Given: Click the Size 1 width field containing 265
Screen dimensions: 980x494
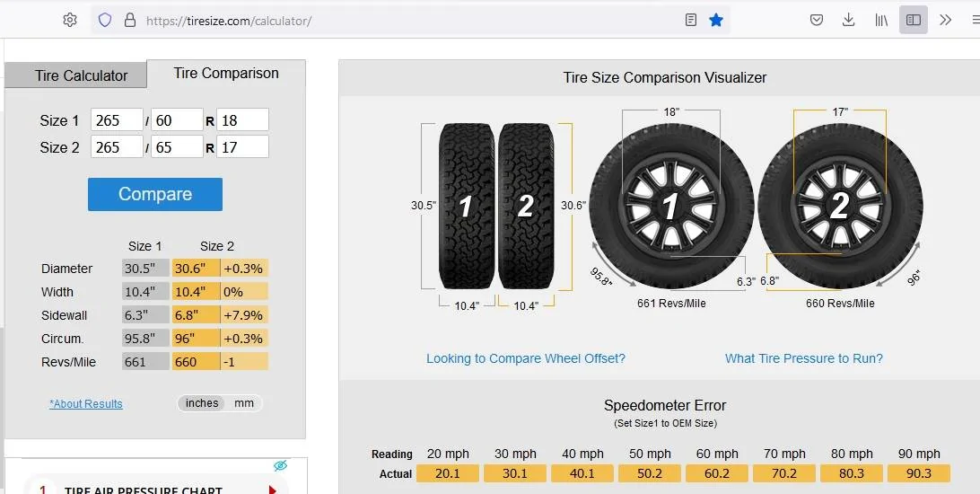Looking at the screenshot, I should pyautogui.click(x=117, y=120).
